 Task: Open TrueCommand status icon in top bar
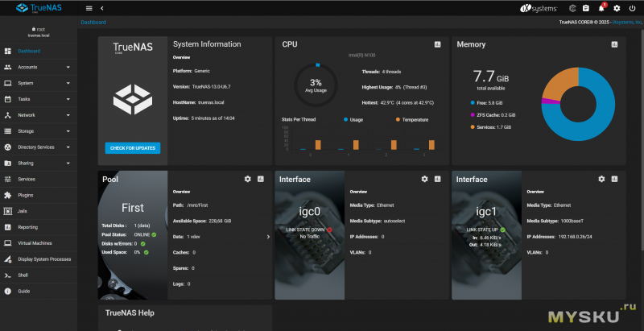[x=572, y=8]
